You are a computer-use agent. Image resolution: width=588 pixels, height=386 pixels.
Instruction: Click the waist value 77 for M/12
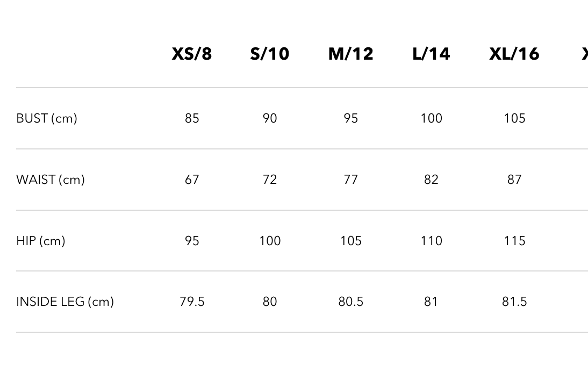(x=350, y=180)
